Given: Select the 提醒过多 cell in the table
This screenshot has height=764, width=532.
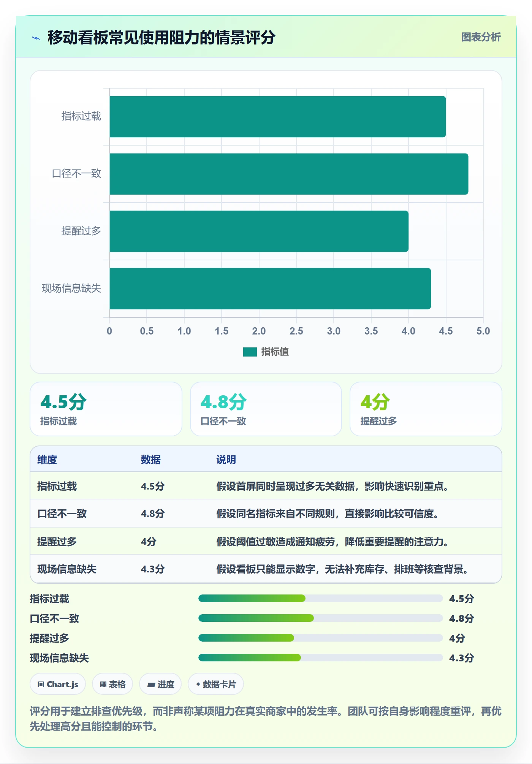Looking at the screenshot, I should click(x=57, y=542).
